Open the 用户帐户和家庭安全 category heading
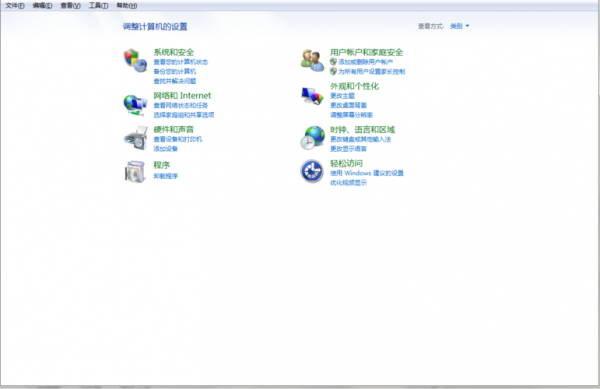This screenshot has width=600, height=389. 367,52
